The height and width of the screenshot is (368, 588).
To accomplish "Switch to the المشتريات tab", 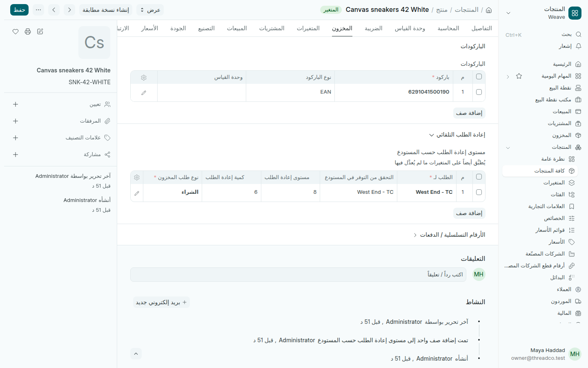I will click(272, 28).
